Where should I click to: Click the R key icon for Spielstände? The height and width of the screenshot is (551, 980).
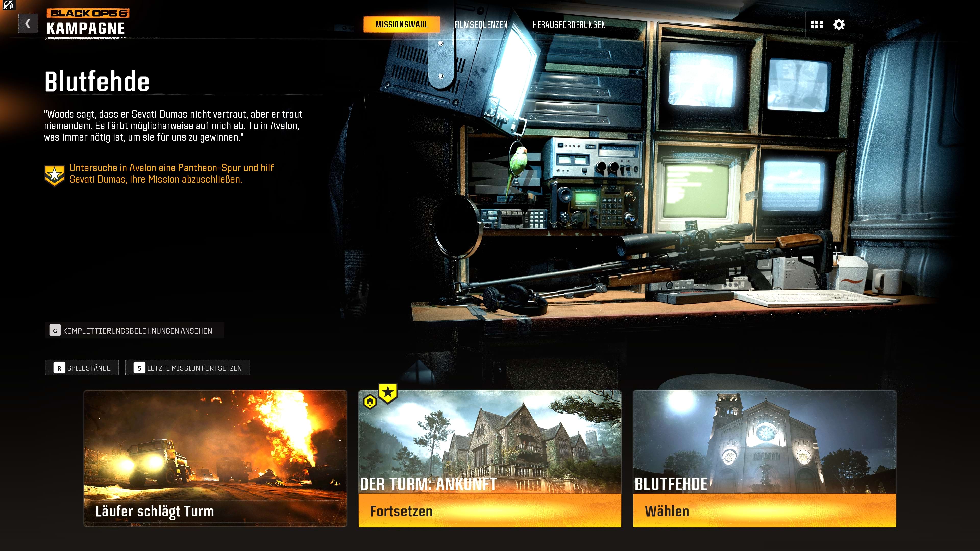[x=59, y=368]
